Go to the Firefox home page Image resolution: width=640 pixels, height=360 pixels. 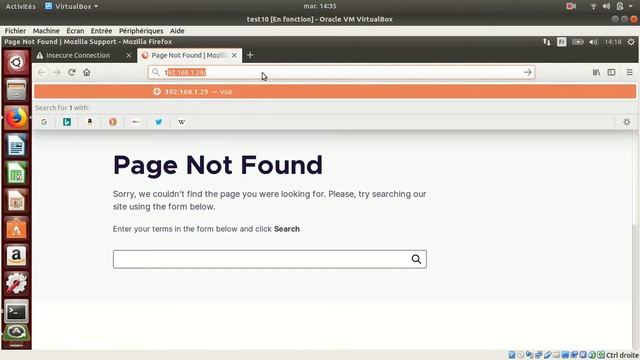[87, 72]
